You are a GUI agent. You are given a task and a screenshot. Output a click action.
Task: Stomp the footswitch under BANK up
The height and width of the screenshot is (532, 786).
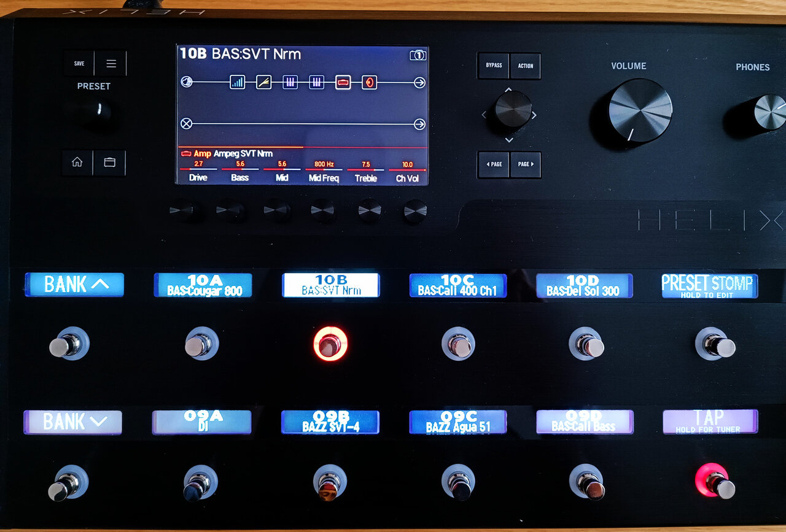pyautogui.click(x=69, y=345)
